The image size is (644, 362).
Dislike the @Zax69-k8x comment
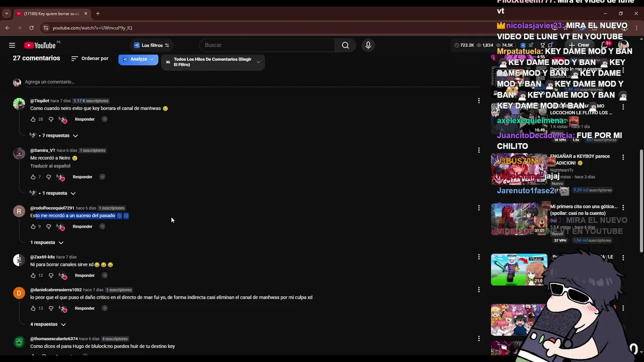(51, 276)
